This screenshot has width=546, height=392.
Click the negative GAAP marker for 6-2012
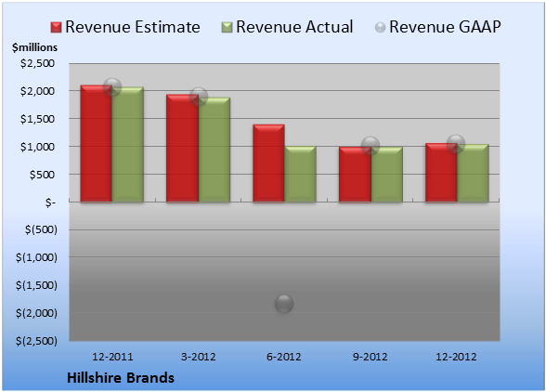(284, 304)
